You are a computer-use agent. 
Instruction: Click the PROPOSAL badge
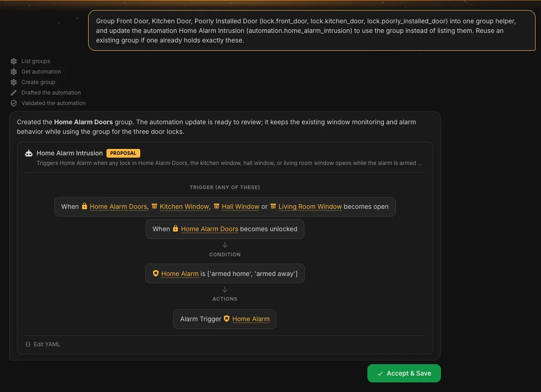(123, 153)
